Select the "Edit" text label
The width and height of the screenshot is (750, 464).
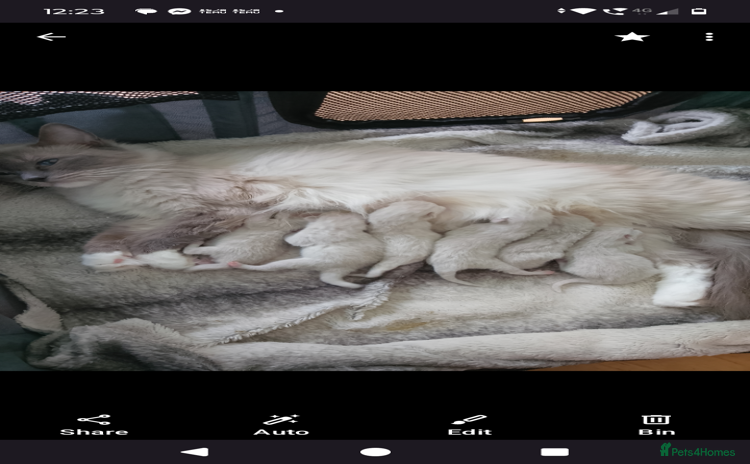[x=469, y=433]
